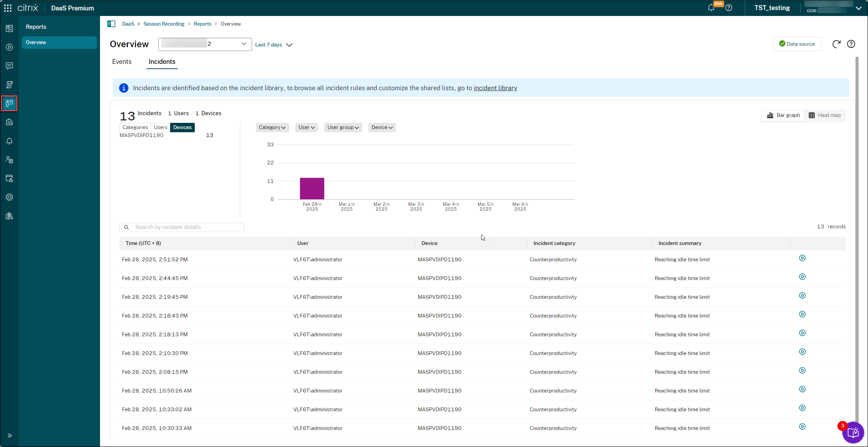Click the refresh icon next to Data source
868x447 pixels.
point(836,44)
